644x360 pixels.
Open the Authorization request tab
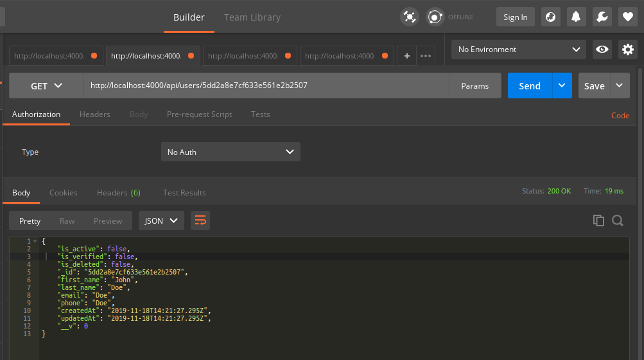pyautogui.click(x=36, y=114)
